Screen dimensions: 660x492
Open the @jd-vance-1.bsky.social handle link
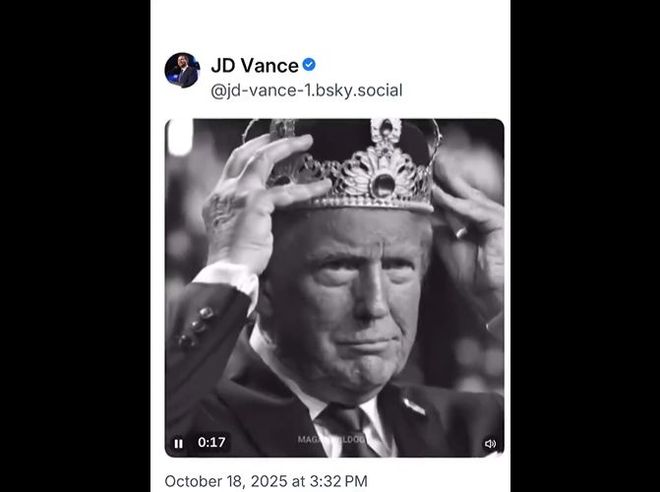[306, 91]
